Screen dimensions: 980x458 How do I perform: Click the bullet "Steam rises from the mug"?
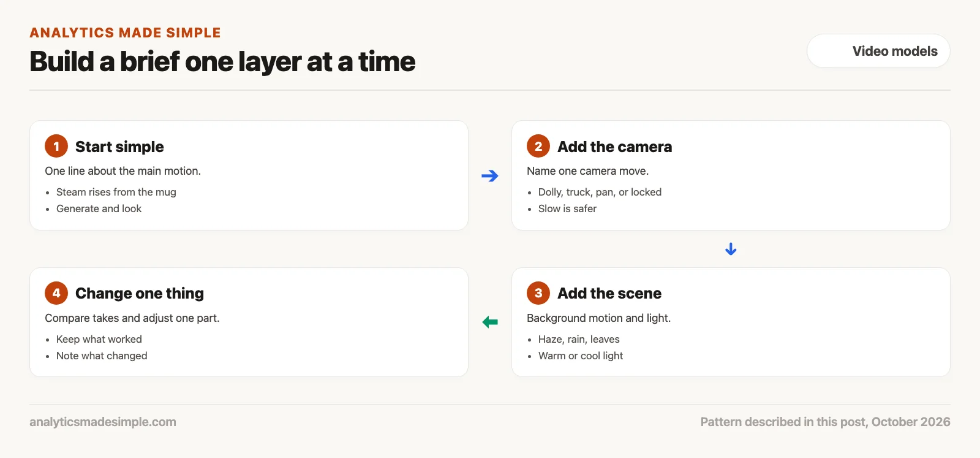tap(116, 192)
